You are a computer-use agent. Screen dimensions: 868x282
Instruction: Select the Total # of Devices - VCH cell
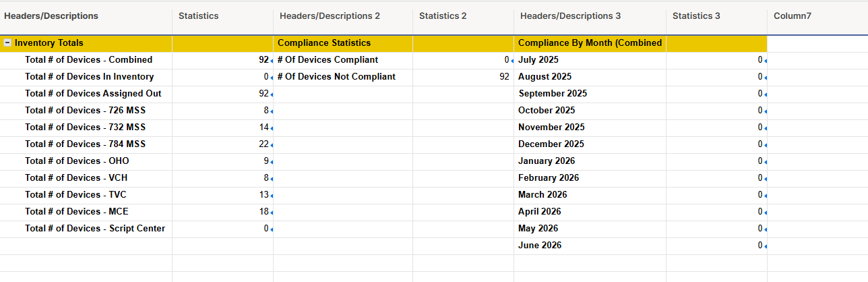pos(86,178)
